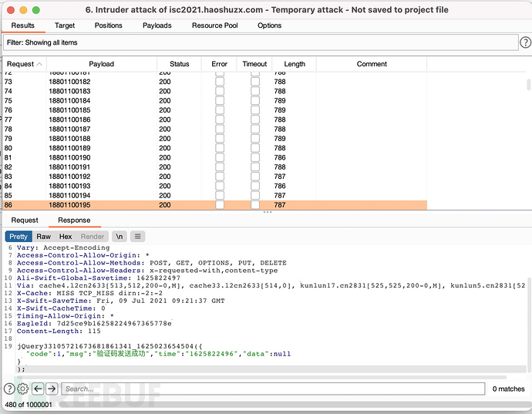
Task: Toggle Error checkbox for request 86
Action: click(220, 205)
